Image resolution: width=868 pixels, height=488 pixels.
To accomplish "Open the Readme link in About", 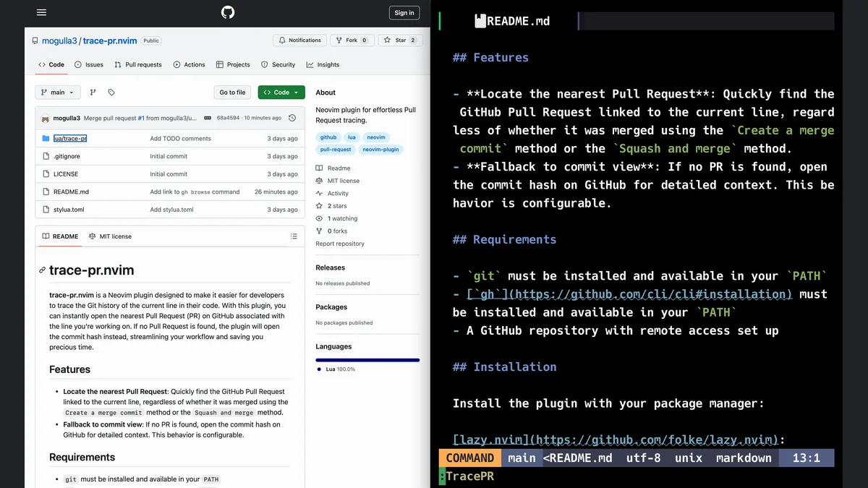I will click(333, 168).
